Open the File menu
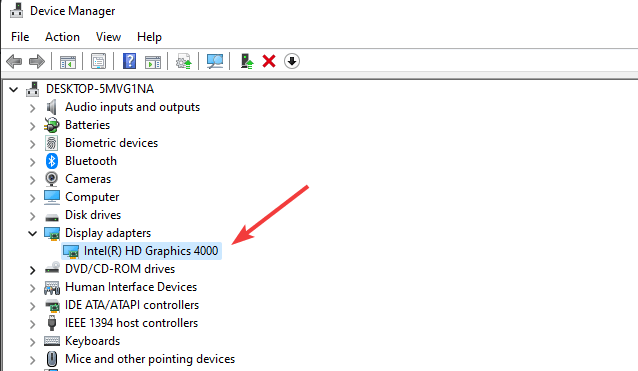638x371 pixels. tap(20, 37)
